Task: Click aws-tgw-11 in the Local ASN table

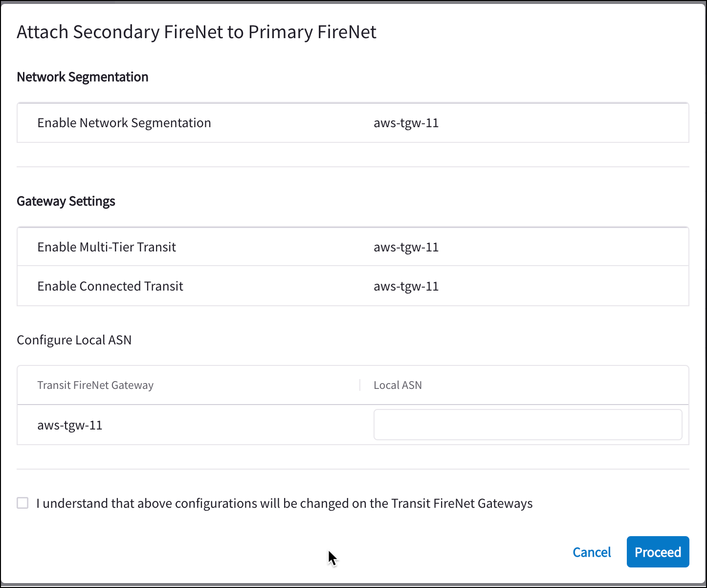Action: pyautogui.click(x=70, y=425)
